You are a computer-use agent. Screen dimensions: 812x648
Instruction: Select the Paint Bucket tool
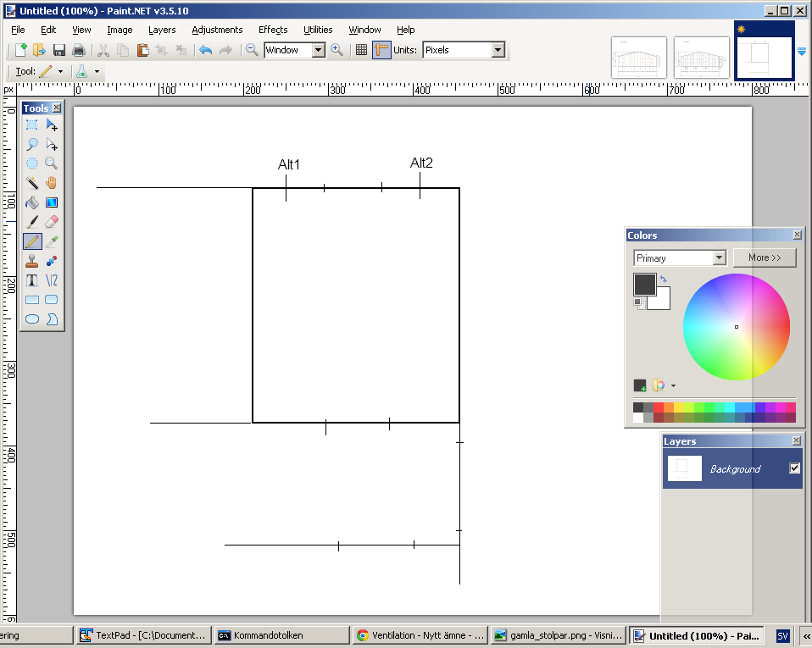pos(32,202)
